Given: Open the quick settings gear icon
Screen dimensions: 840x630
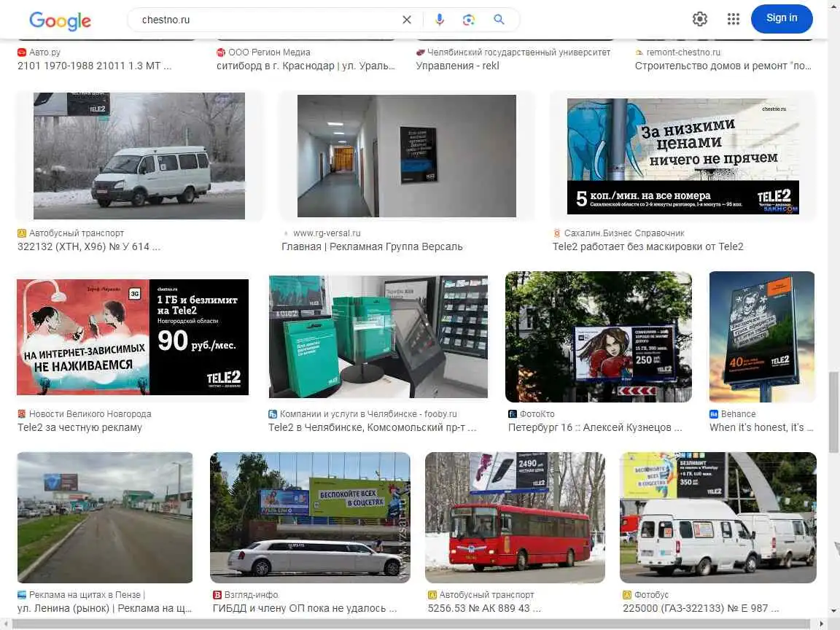Looking at the screenshot, I should point(700,19).
